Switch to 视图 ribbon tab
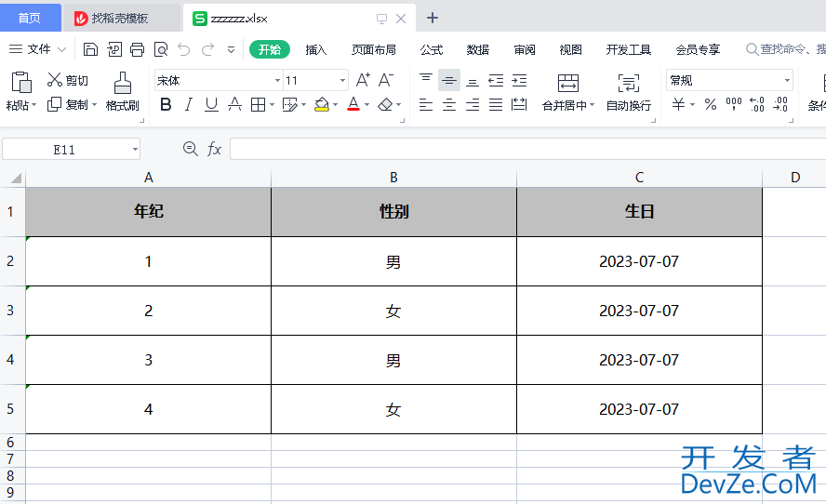This screenshot has height=504, width=826. click(x=570, y=49)
